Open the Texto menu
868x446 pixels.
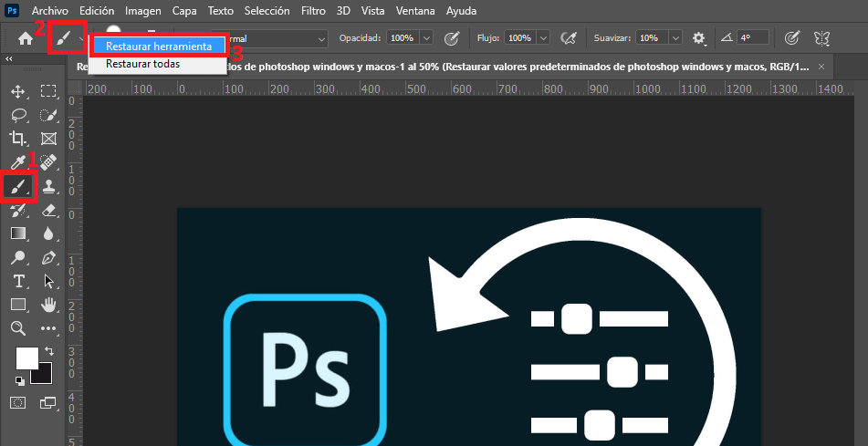220,11
